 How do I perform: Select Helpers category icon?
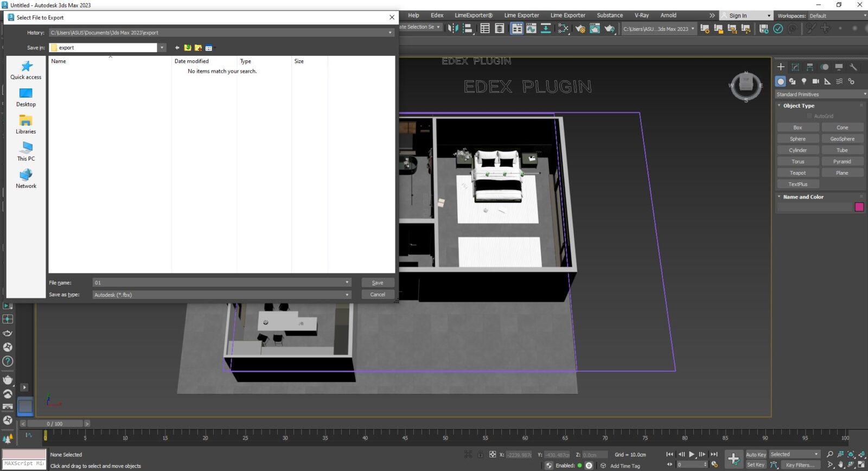pyautogui.click(x=827, y=81)
